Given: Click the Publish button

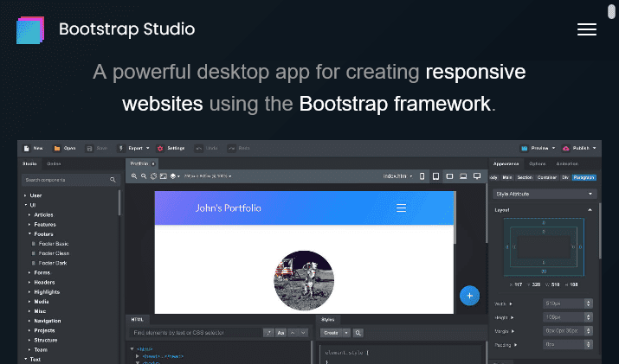Looking at the screenshot, I should pyautogui.click(x=578, y=148).
